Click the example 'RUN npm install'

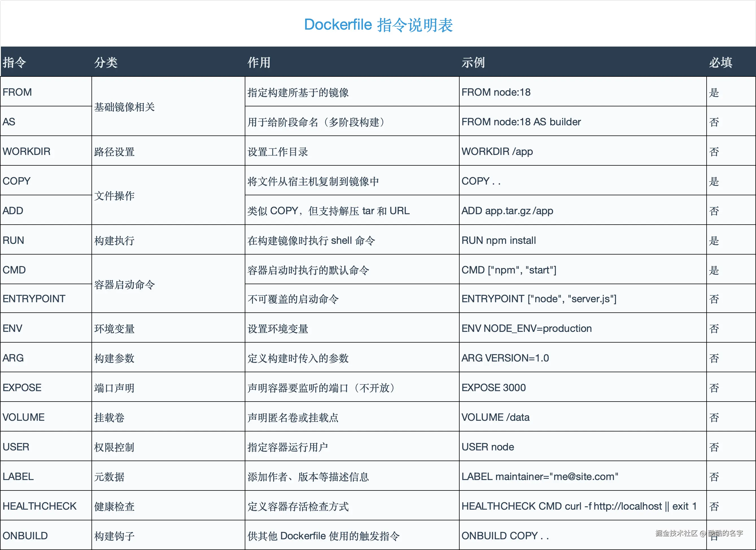[x=498, y=240]
